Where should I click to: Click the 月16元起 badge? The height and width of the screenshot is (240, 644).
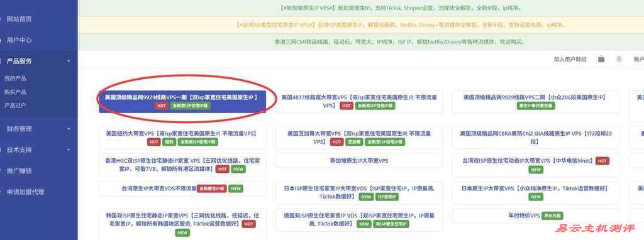point(552,215)
